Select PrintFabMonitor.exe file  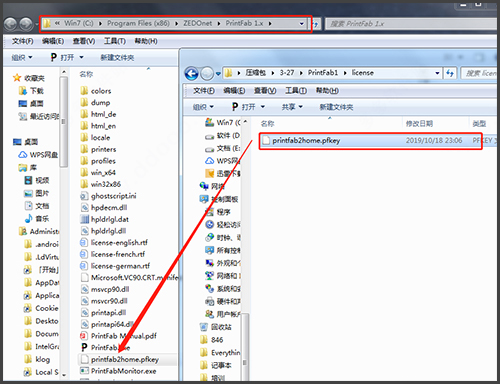[x=118, y=371]
